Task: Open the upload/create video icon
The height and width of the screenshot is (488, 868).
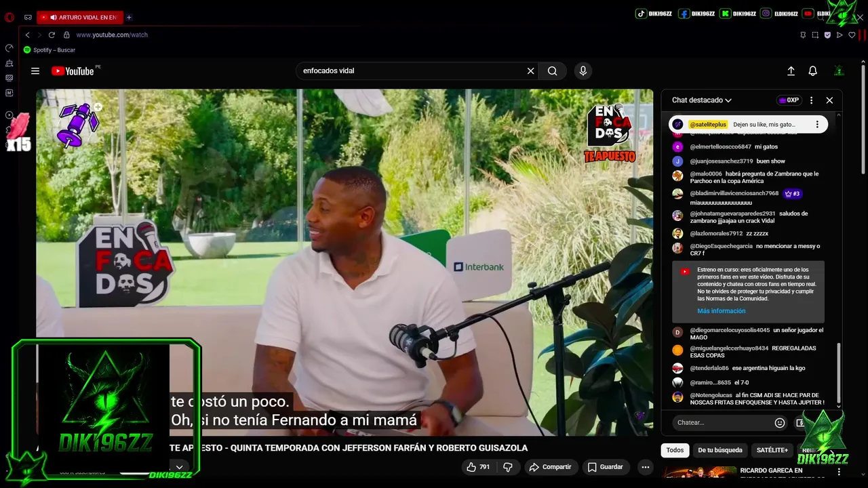Action: (791, 71)
